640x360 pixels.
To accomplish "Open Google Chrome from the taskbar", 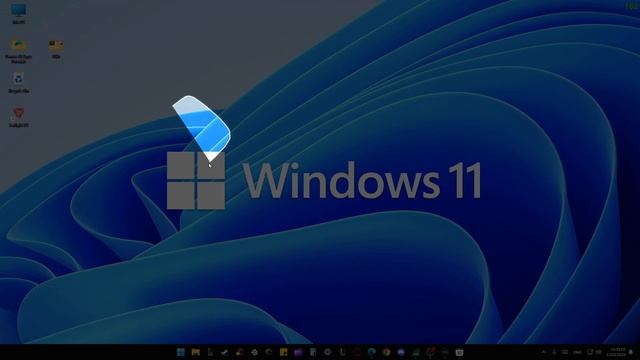I will (386, 352).
